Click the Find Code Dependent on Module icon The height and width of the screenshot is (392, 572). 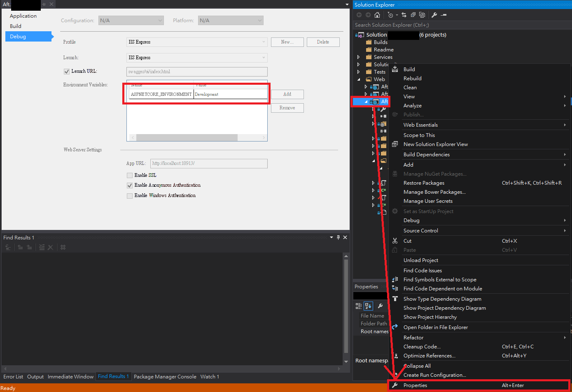click(395, 288)
